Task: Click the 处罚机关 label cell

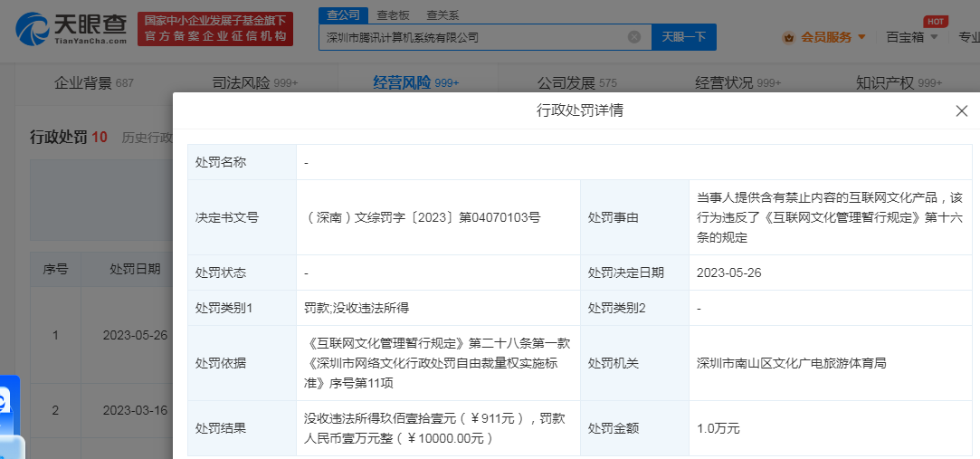Action: click(x=634, y=363)
